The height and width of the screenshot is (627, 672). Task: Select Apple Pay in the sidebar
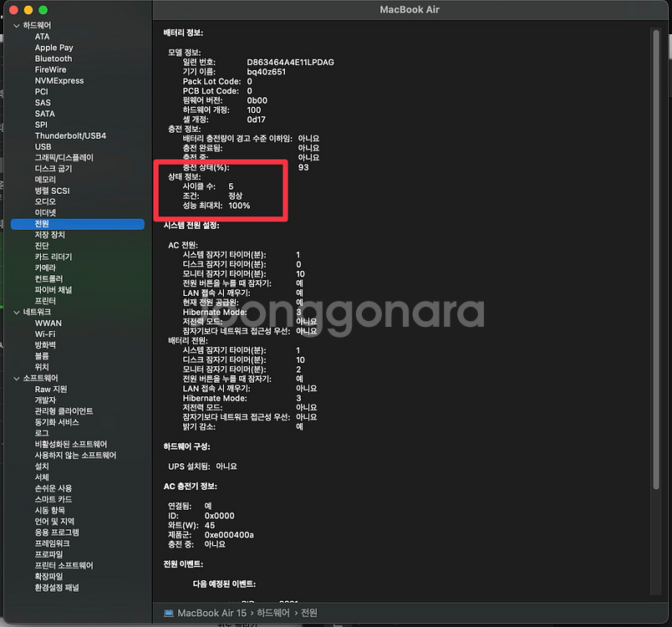coord(53,48)
